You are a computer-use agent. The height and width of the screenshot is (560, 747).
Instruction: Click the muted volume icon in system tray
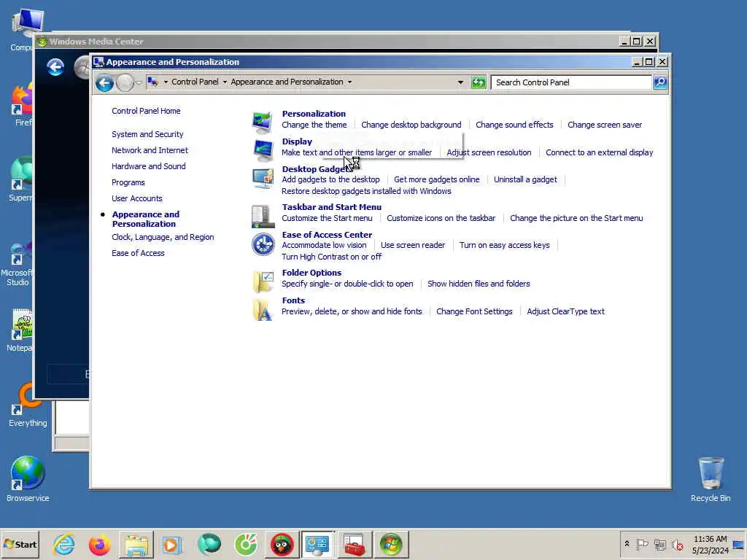(677, 544)
